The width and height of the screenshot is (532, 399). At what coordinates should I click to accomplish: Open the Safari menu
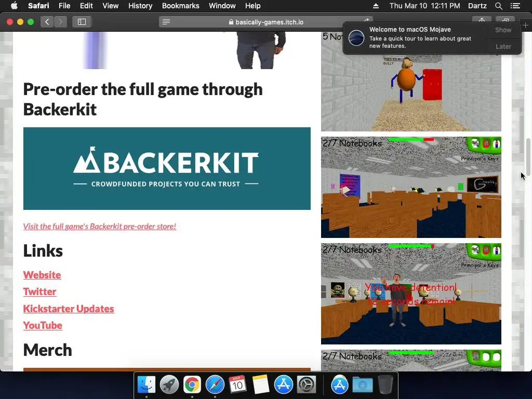(38, 6)
